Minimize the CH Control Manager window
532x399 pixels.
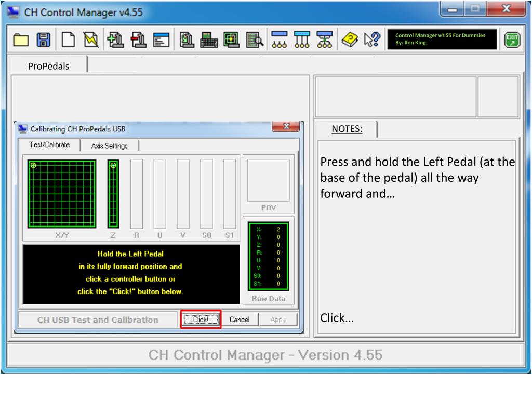pos(453,9)
